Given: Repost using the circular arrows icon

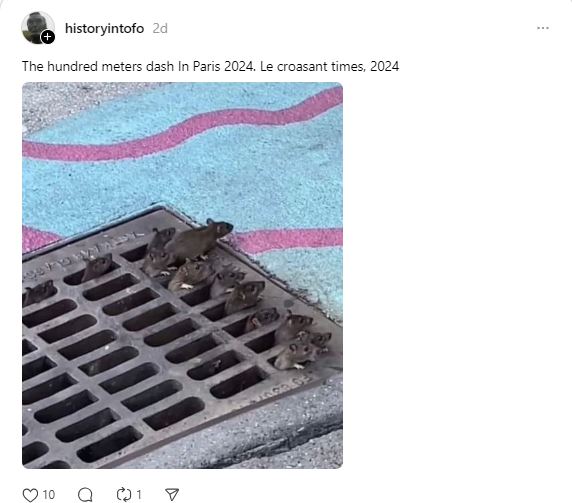Looking at the screenshot, I should pyautogui.click(x=124, y=495).
